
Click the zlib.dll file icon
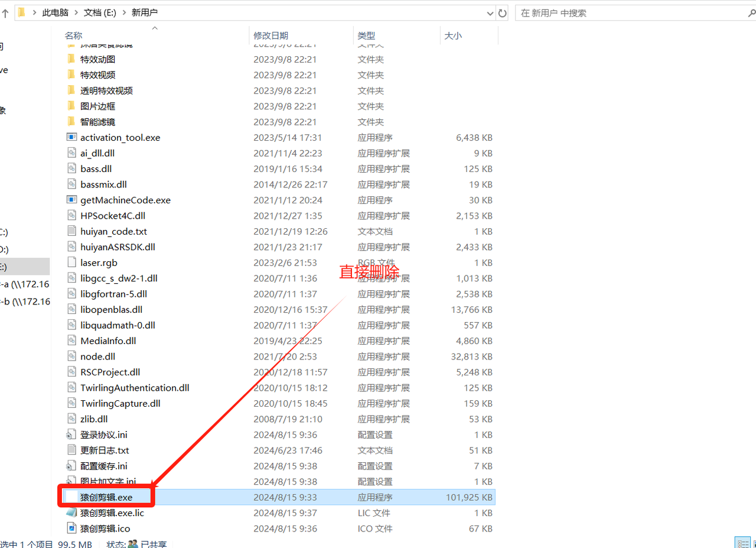[71, 419]
